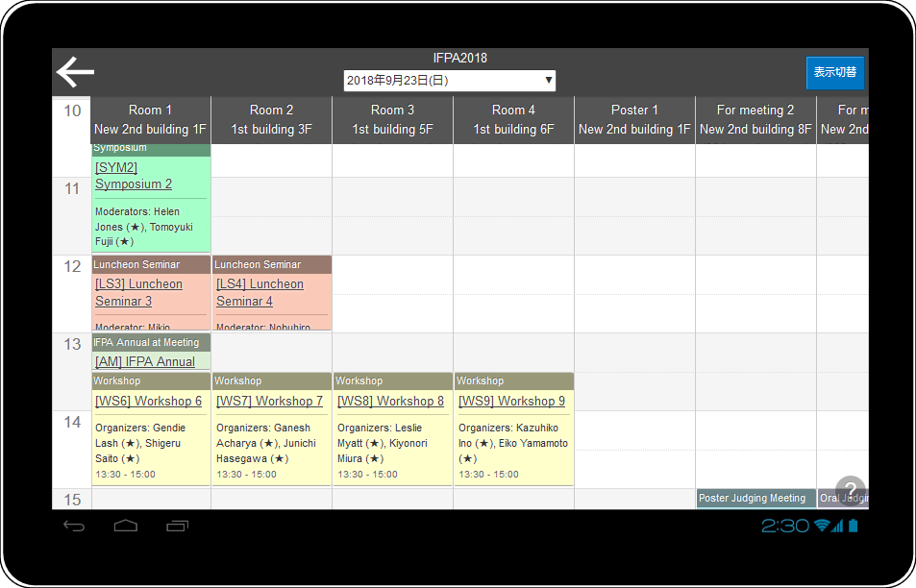Tap the Android home navigation icon

tap(126, 527)
